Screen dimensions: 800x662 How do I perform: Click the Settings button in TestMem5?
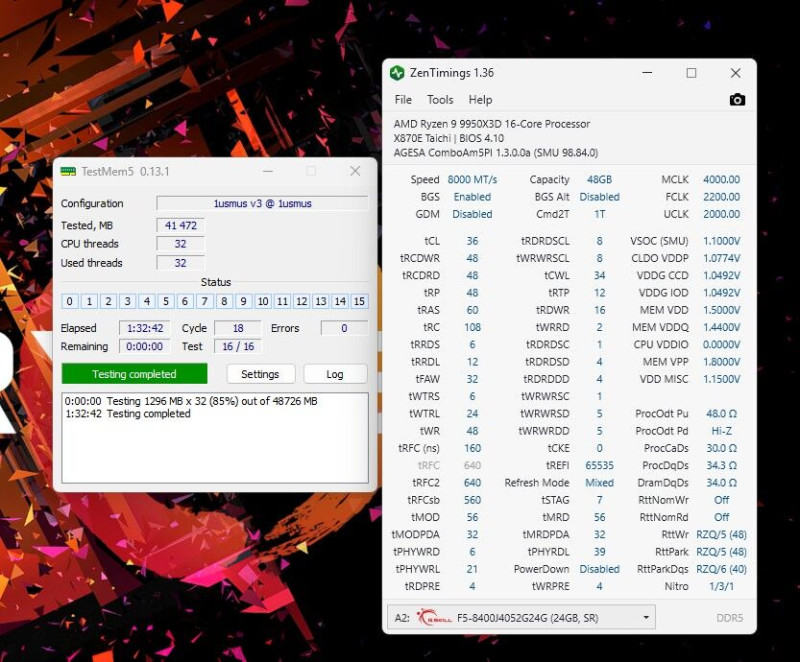[260, 374]
